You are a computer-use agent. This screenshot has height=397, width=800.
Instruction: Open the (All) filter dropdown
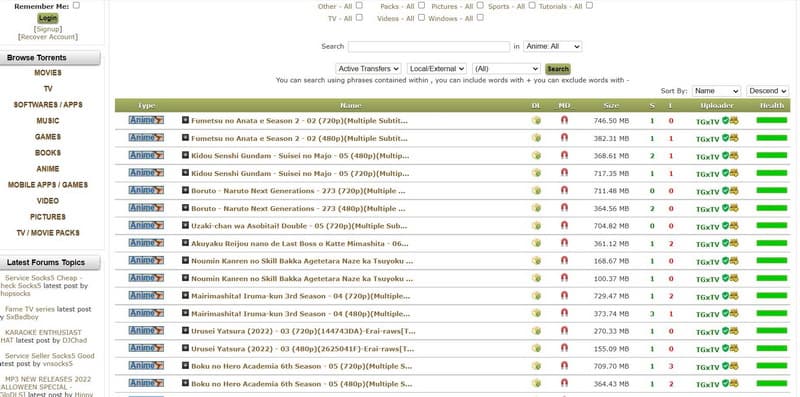point(506,68)
